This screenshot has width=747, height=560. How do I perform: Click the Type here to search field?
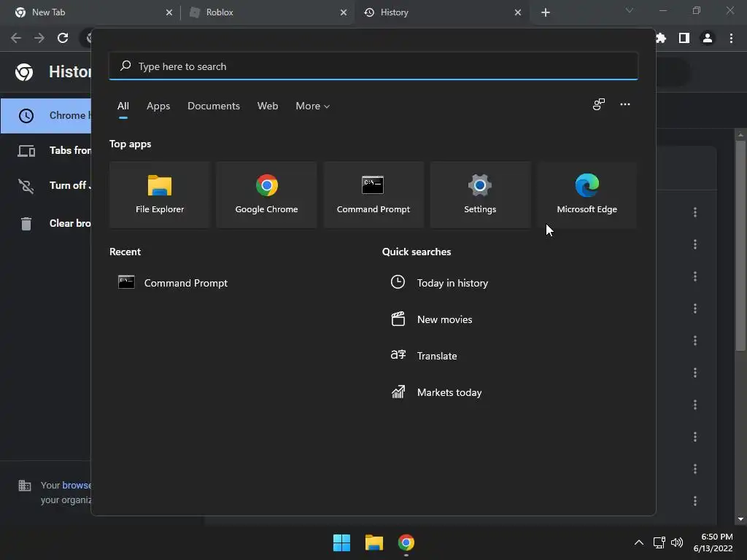pyautogui.click(x=373, y=66)
